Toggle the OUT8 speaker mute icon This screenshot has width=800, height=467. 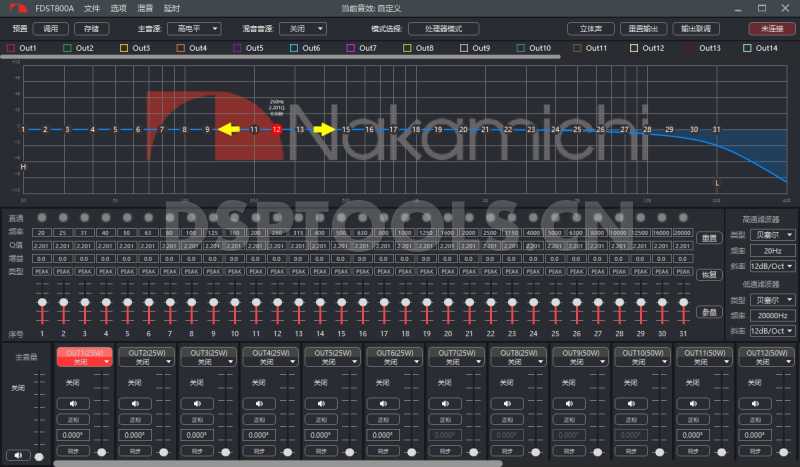(508, 403)
